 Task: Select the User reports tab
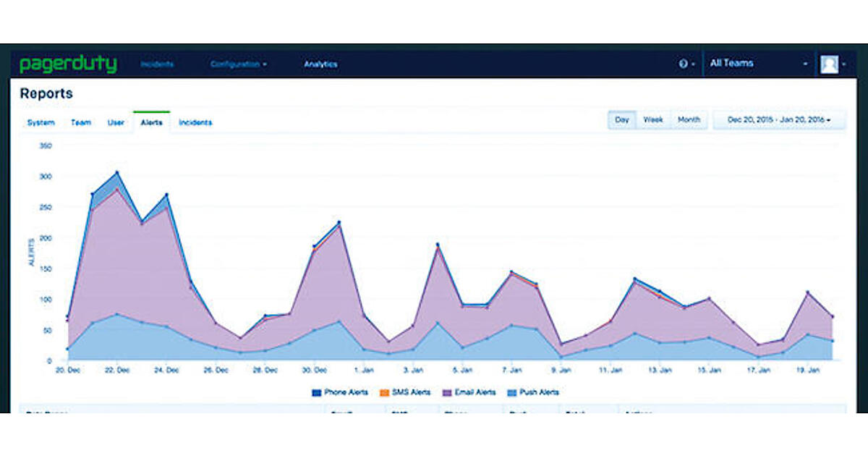tap(116, 123)
